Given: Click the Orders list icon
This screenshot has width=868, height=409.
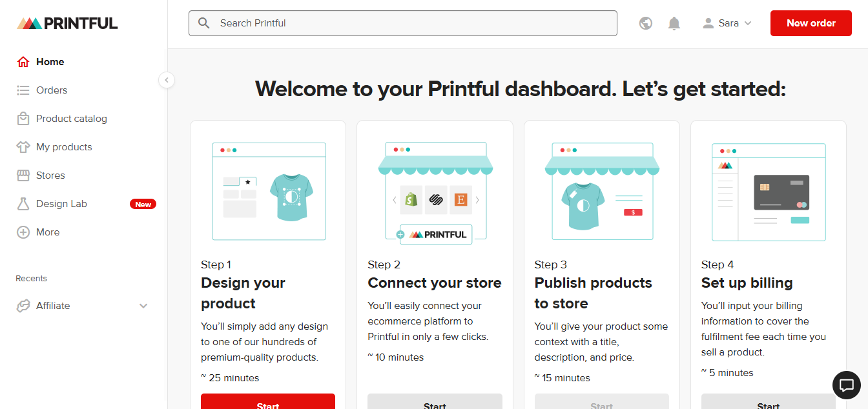Looking at the screenshot, I should click(23, 90).
